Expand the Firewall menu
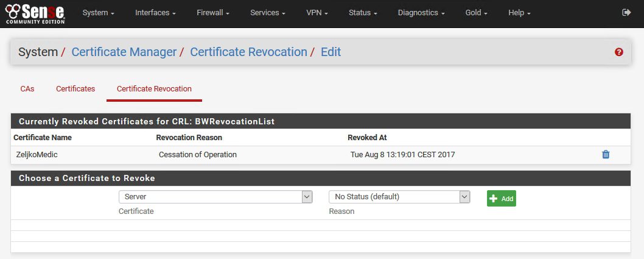Image resolution: width=644 pixels, height=259 pixels. [x=212, y=13]
